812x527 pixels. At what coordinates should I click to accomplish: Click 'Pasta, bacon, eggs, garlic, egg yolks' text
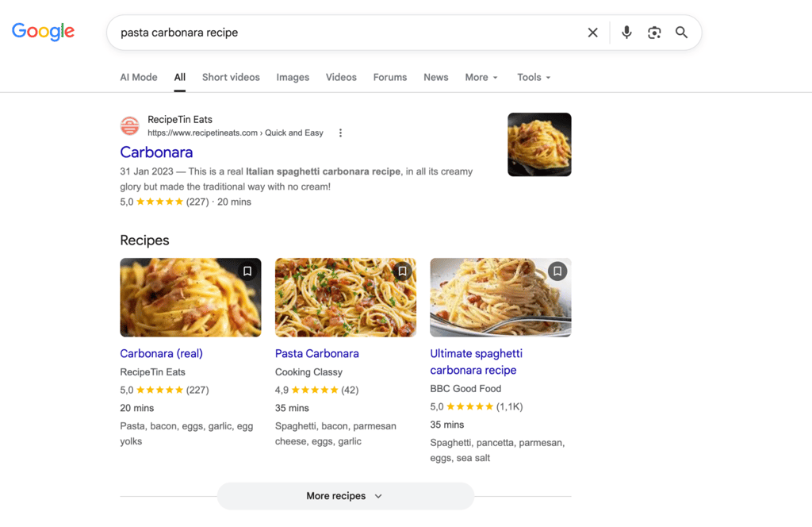[x=186, y=433]
